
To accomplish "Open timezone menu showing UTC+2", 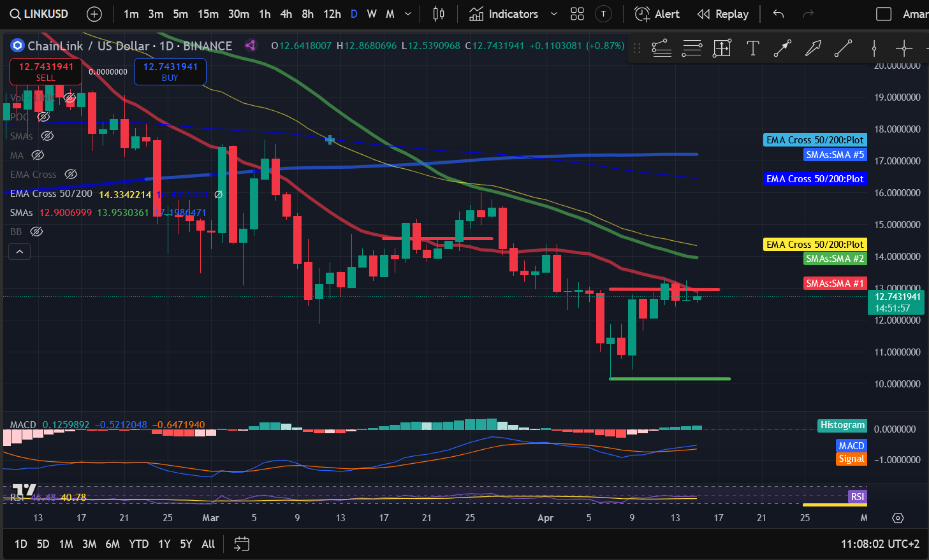I will point(880,544).
